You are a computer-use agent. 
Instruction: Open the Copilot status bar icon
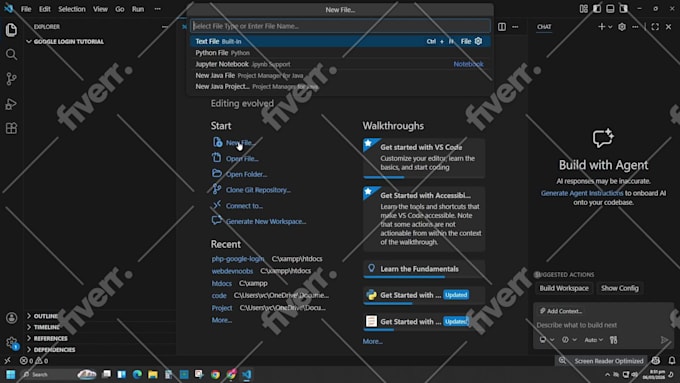click(656, 360)
